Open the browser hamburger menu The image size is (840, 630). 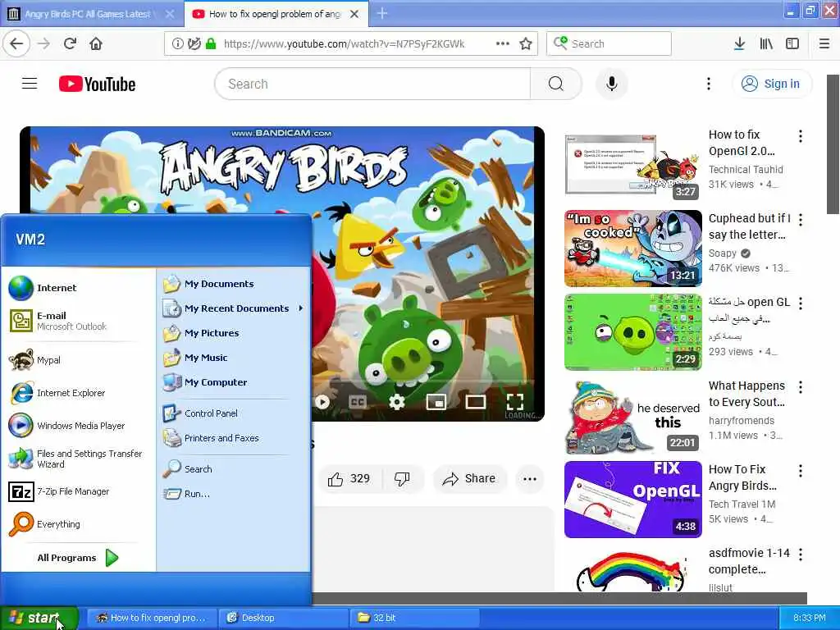[x=824, y=44]
